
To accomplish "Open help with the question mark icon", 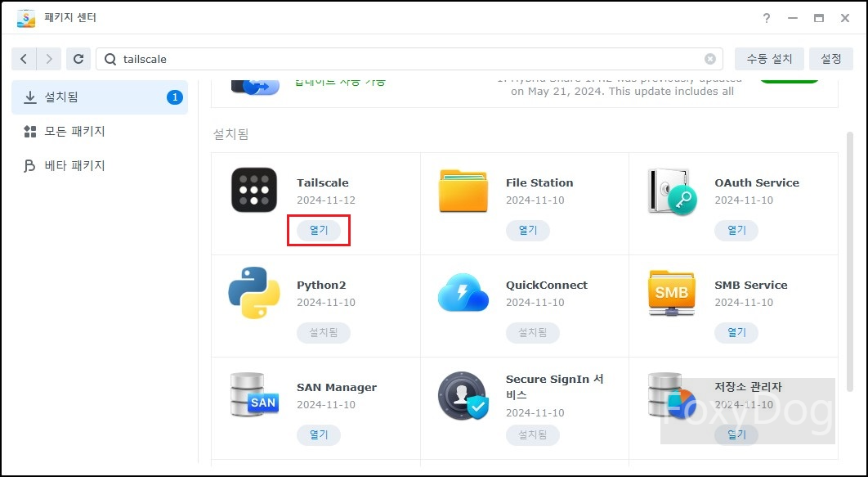I will (x=766, y=18).
